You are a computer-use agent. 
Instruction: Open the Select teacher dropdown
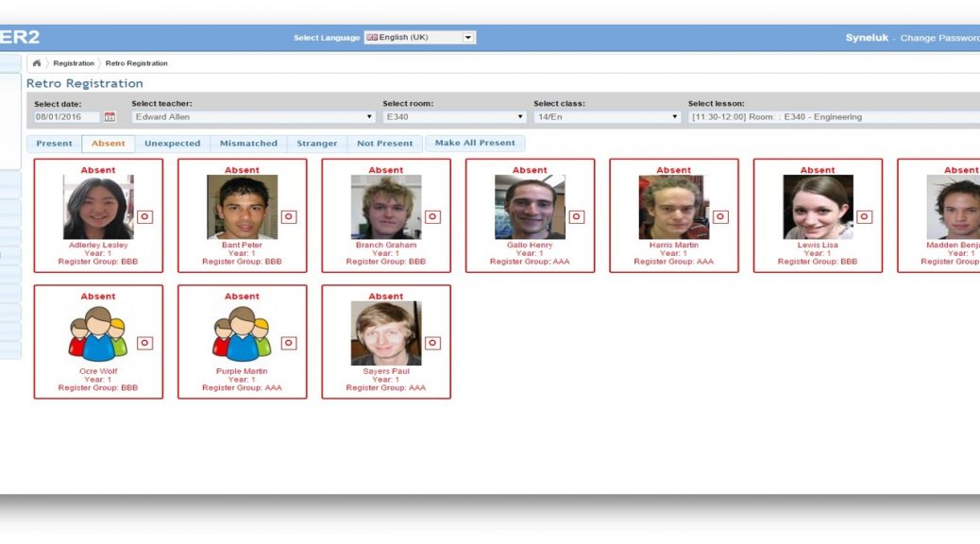[x=253, y=117]
